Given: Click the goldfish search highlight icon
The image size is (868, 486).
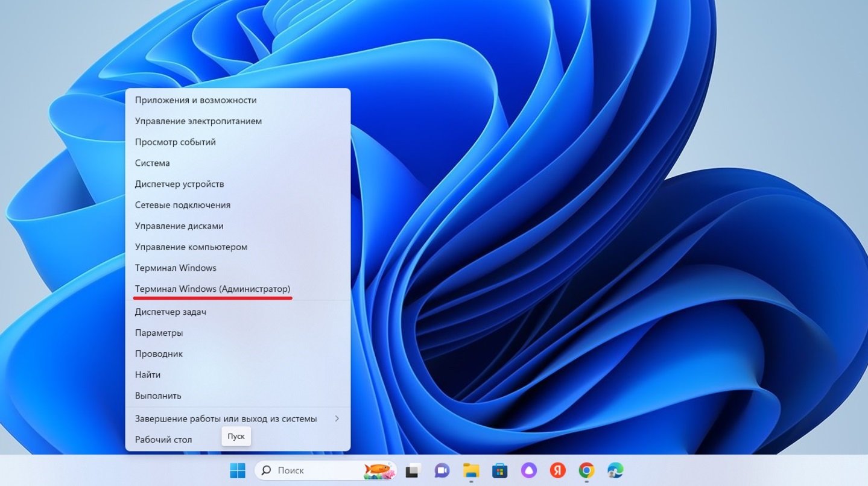Looking at the screenshot, I should point(379,470).
